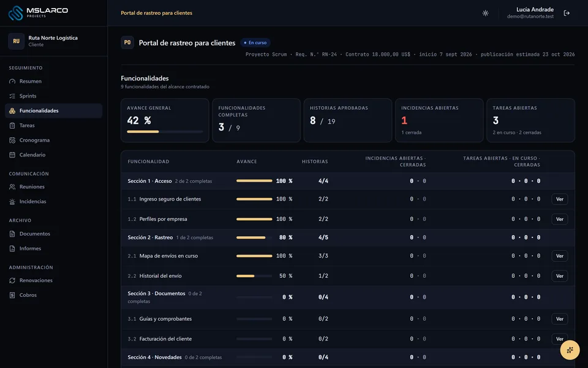Click the RU client avatar badge
Screen dimensions: 588x368
click(16, 41)
